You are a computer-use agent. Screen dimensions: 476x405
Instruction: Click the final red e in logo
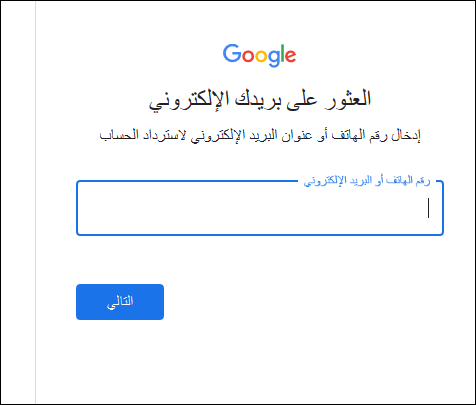pyautogui.click(x=291, y=56)
